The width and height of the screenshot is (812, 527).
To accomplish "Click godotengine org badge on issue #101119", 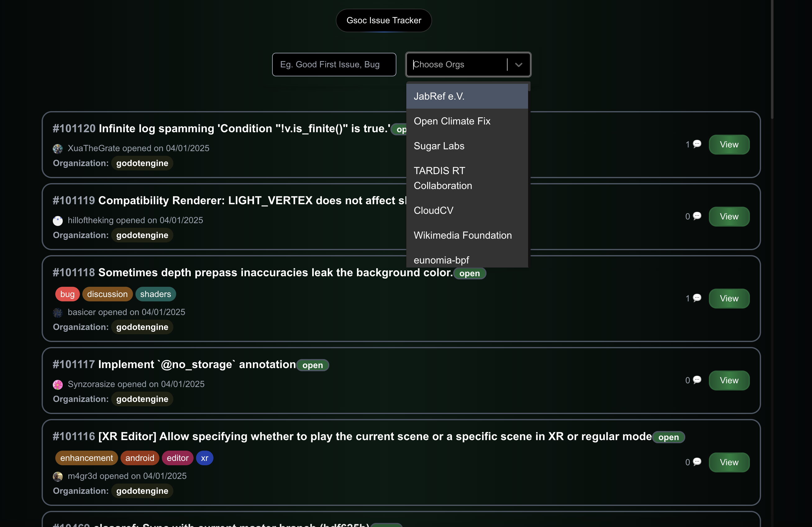I will 142,235.
